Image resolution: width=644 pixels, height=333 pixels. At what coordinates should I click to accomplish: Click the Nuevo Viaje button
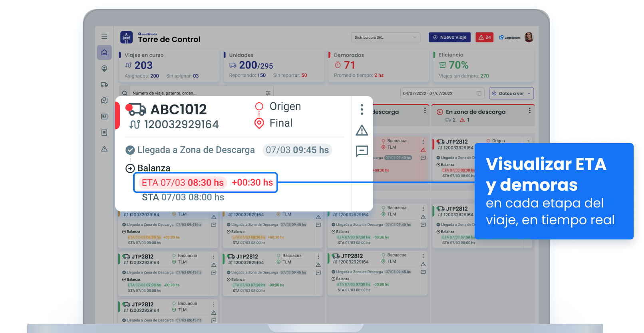click(x=449, y=37)
